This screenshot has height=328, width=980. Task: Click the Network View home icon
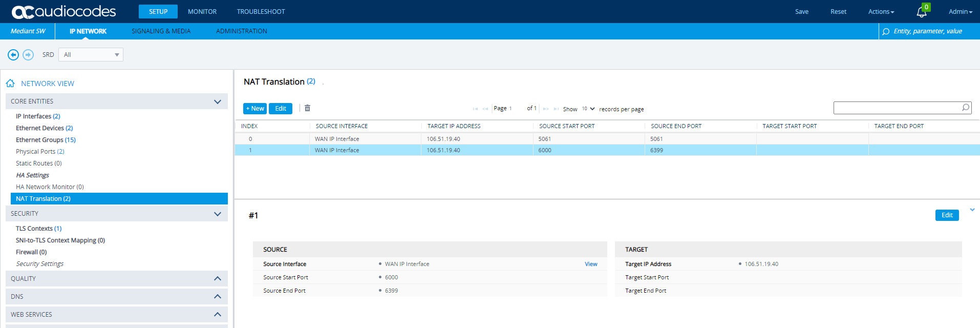[x=10, y=83]
